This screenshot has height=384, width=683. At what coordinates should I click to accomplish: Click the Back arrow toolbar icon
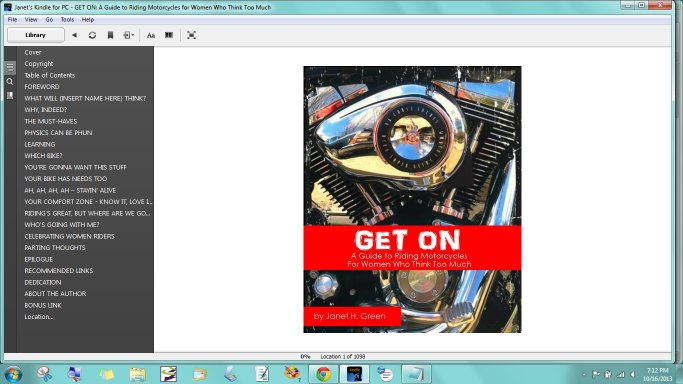click(74, 35)
